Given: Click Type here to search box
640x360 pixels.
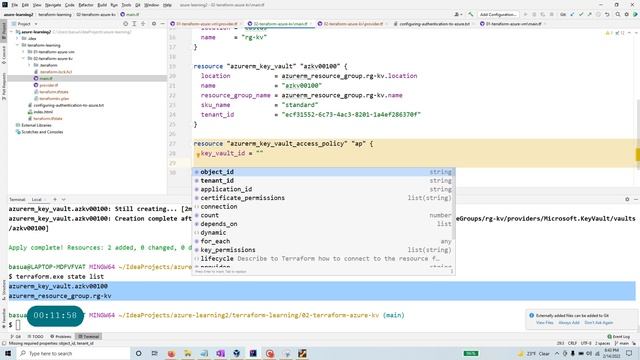Looking at the screenshot, I should 73,353.
